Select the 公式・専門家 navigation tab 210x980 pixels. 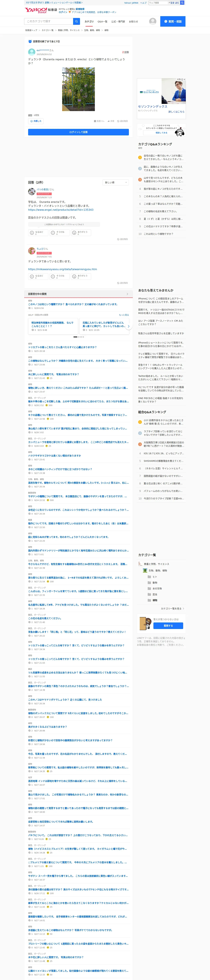[x=118, y=22]
